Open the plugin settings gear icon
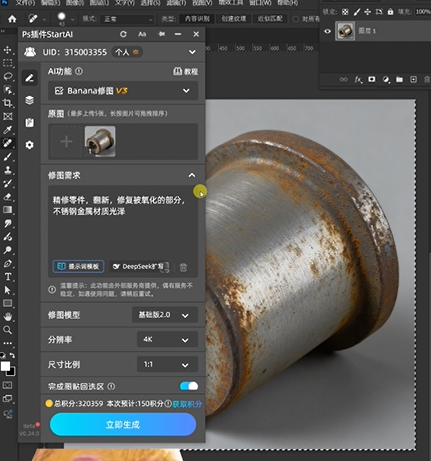Viewport: 431px width, 461px height. tap(29, 145)
